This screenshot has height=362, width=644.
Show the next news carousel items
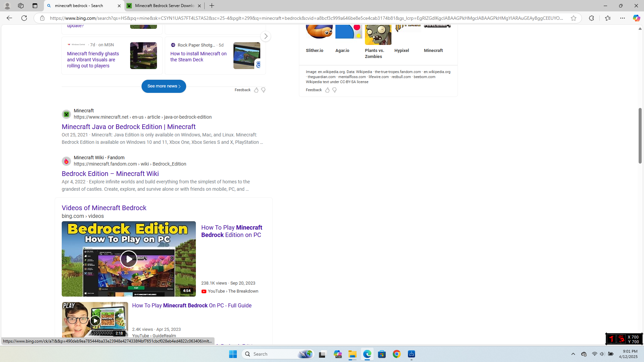pyautogui.click(x=266, y=36)
